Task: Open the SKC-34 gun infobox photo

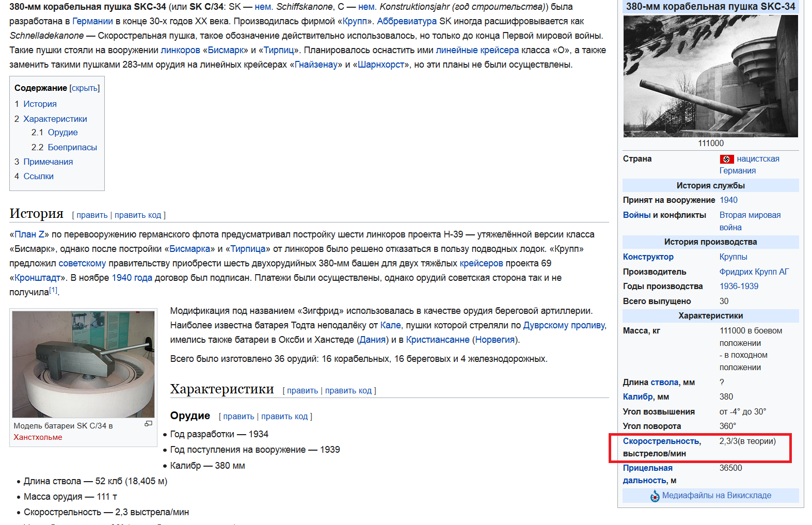Action: [710, 76]
